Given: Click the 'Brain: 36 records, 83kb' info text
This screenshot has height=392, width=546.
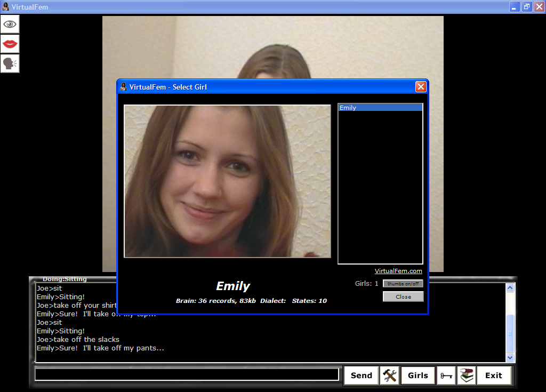Looking at the screenshot, I should (x=216, y=301).
